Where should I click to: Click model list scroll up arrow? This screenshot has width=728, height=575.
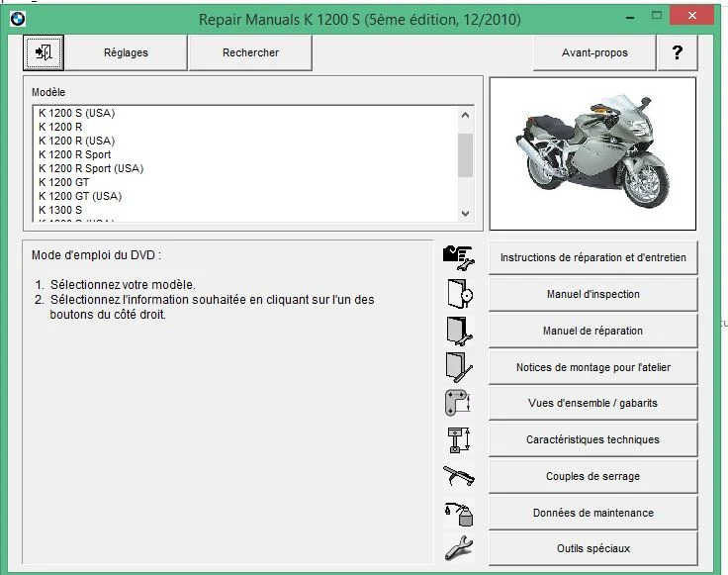(465, 115)
